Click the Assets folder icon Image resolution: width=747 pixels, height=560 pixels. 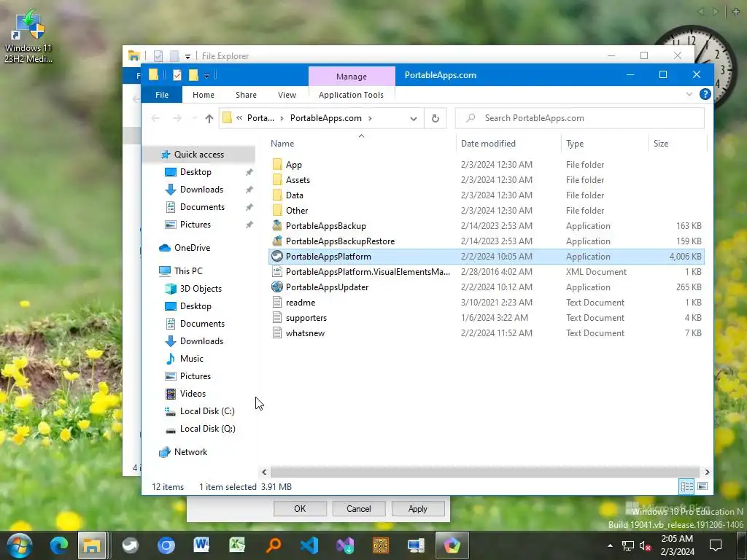point(277,180)
